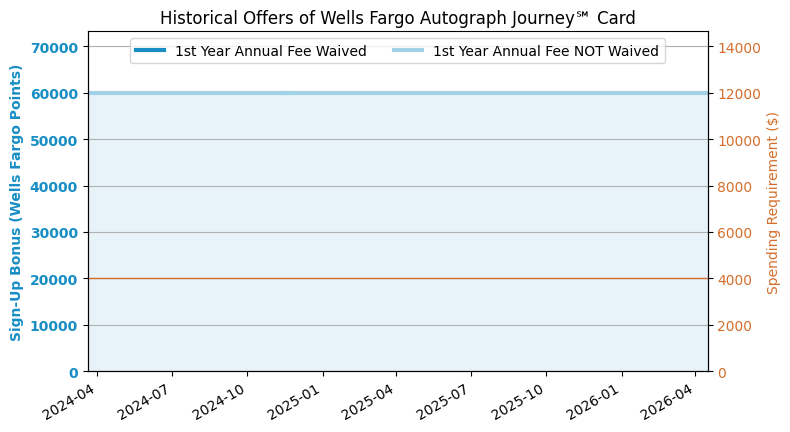Image resolution: width=790 pixels, height=432 pixels.
Task: Select the '1st Year Annual Fee NOT Waived' legend label
Action: click(x=546, y=51)
